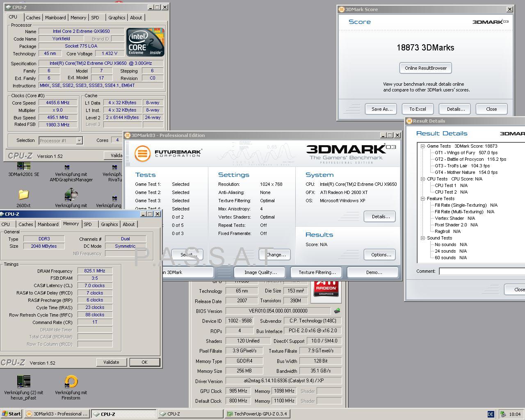Collapse the CPU Tests tree node
Image resolution: width=525 pixels, height=420 pixels.
[422, 179]
